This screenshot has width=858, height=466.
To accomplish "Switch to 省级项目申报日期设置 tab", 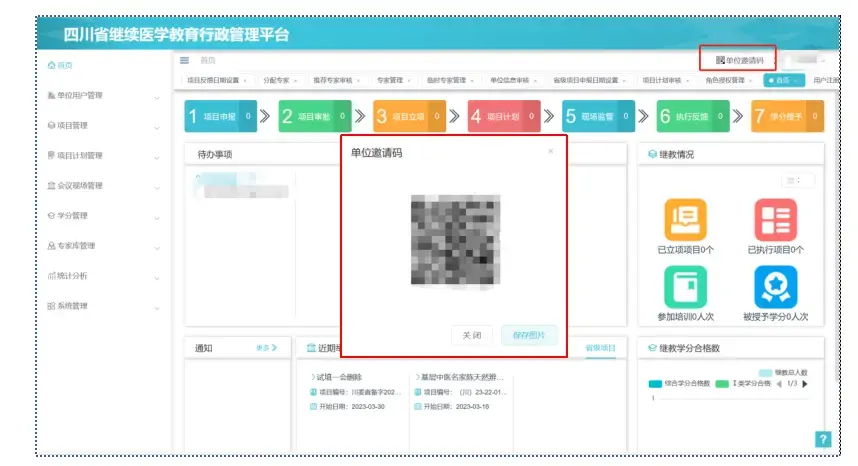I will click(x=585, y=80).
